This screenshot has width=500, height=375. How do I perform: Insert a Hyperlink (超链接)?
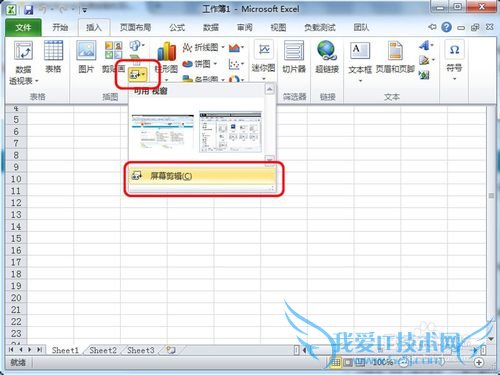[327, 51]
